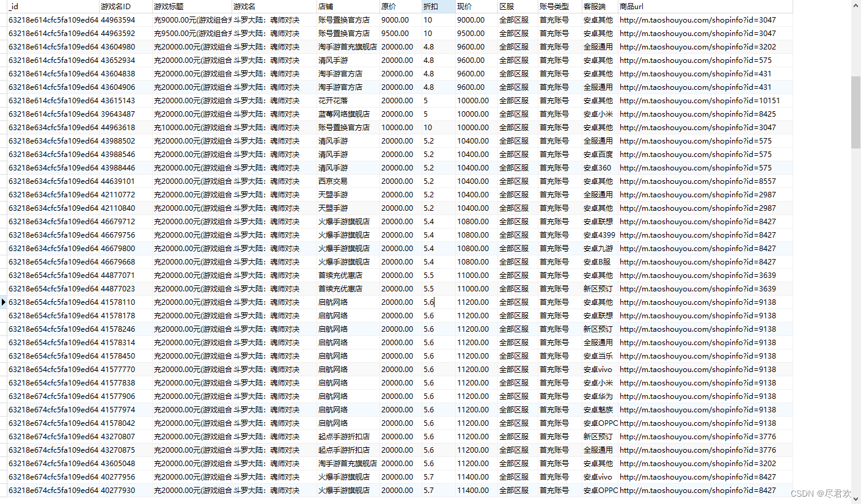861x504 pixels.
Task: Click the client cell 安卓B服
Action: coord(599,262)
